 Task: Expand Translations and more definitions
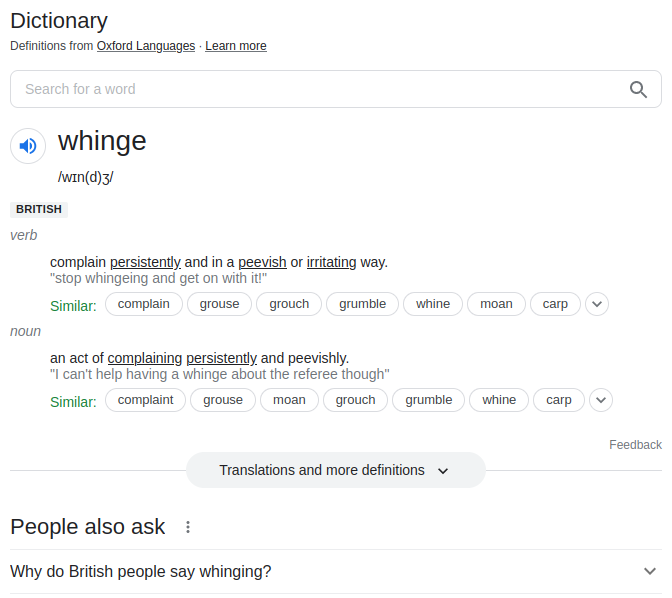click(335, 470)
